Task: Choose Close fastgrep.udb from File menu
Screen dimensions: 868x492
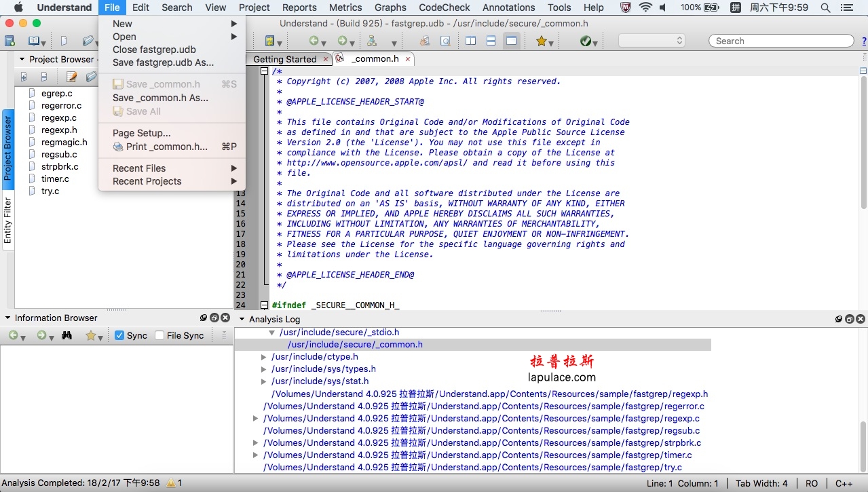Action: point(172,50)
